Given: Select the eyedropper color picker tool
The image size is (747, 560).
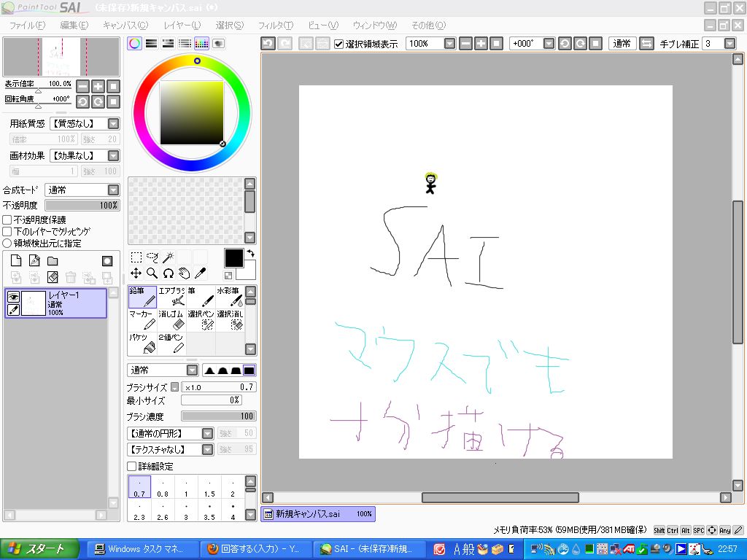Looking at the screenshot, I should [x=201, y=273].
